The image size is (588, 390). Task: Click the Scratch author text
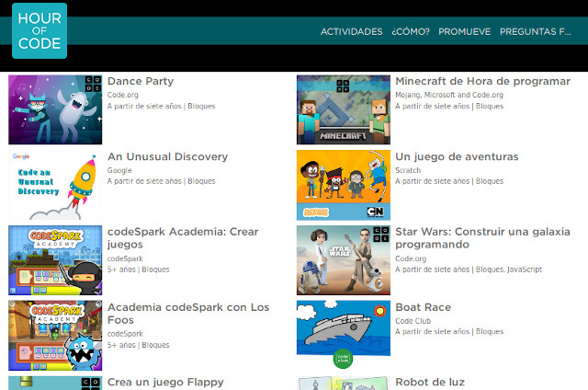(x=408, y=170)
